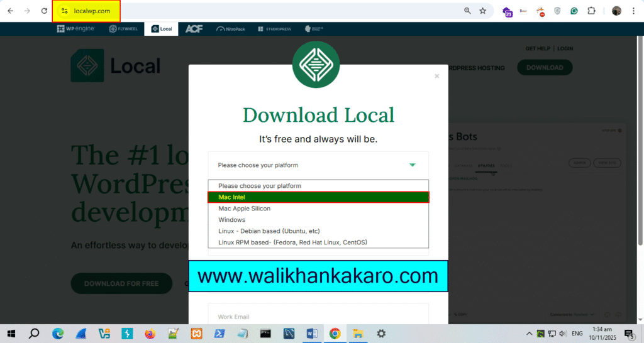
Task: Click the LOGIN link
Action: pos(565,48)
